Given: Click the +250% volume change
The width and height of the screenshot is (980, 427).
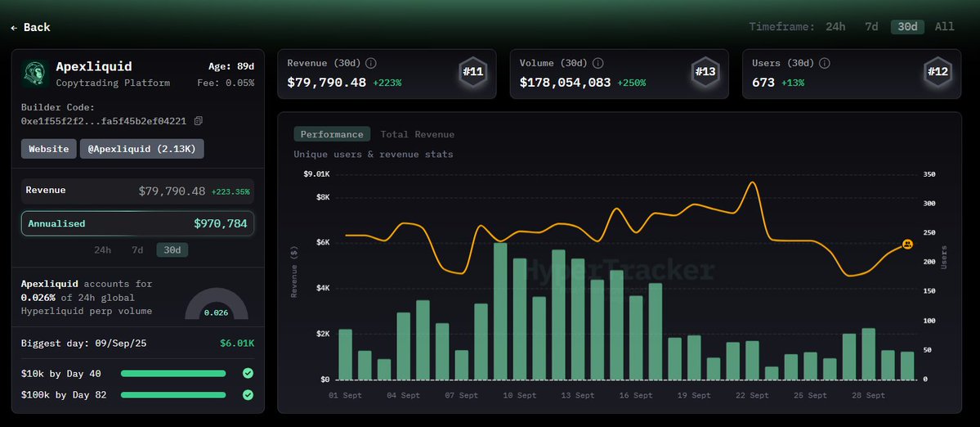Looking at the screenshot, I should 632,83.
